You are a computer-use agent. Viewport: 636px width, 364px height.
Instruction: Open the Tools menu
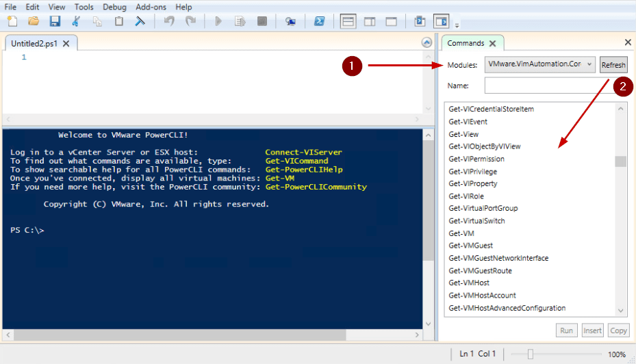click(x=84, y=7)
